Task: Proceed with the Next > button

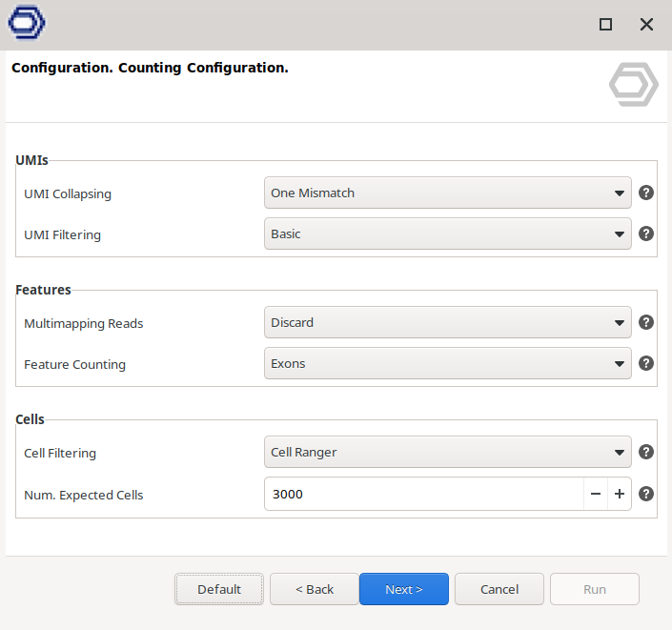Action: click(x=403, y=589)
